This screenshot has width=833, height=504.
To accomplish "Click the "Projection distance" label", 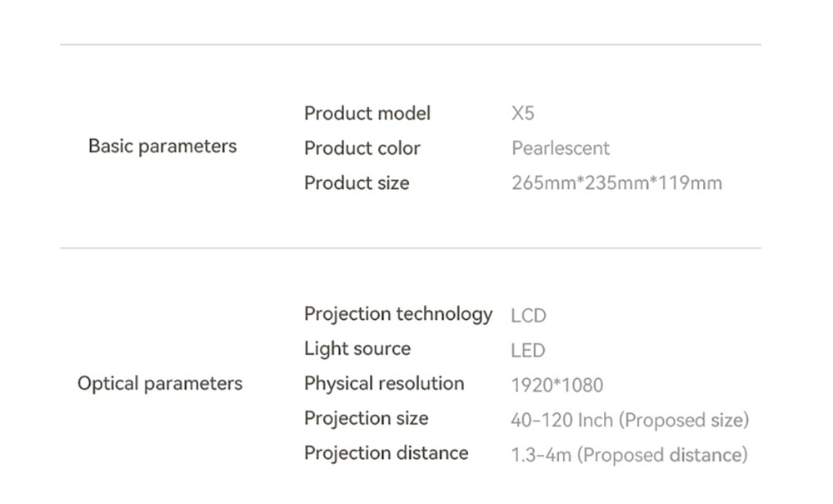I will (387, 453).
